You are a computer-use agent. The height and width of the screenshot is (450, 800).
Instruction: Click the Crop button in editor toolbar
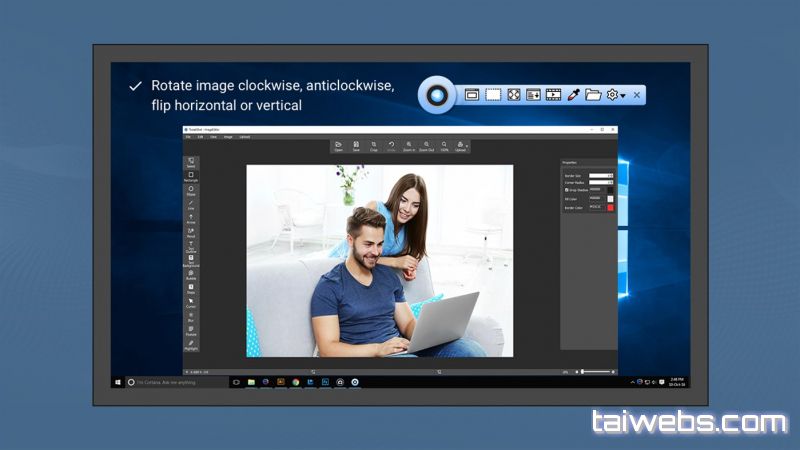click(x=373, y=146)
